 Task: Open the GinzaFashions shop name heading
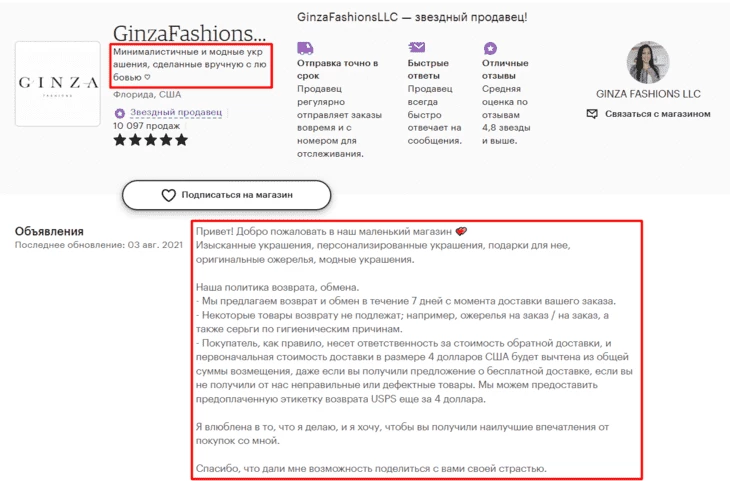click(x=189, y=33)
